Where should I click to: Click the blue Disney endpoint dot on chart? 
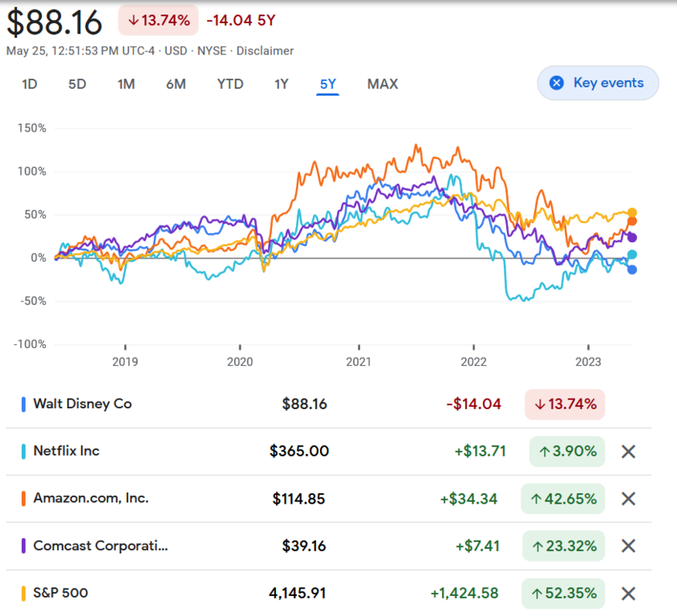point(632,269)
